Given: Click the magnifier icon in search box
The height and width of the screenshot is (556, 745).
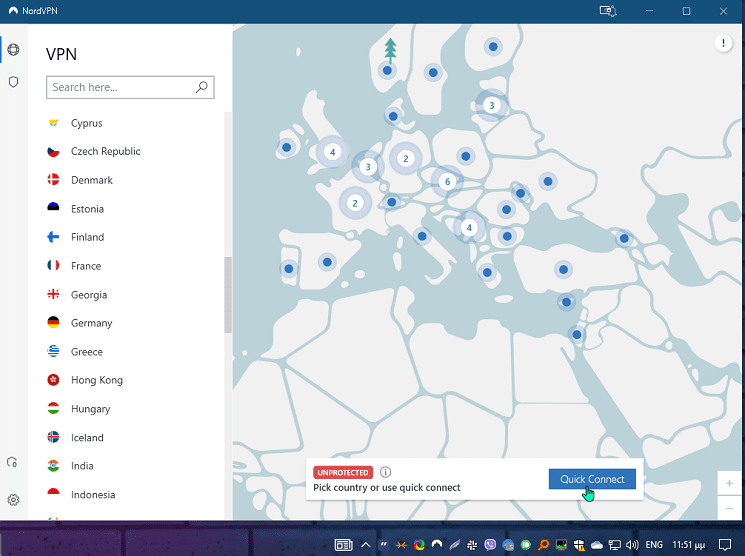Looking at the screenshot, I should pos(201,87).
